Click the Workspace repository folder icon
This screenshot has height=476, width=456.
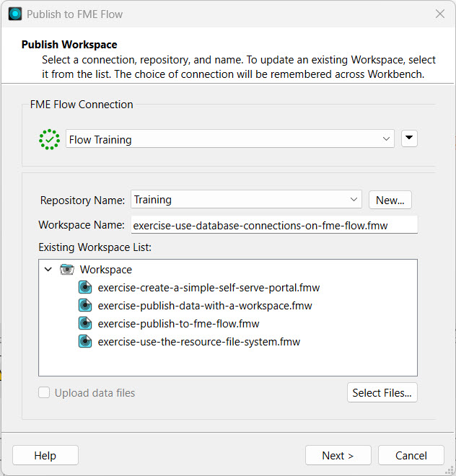[x=67, y=270]
